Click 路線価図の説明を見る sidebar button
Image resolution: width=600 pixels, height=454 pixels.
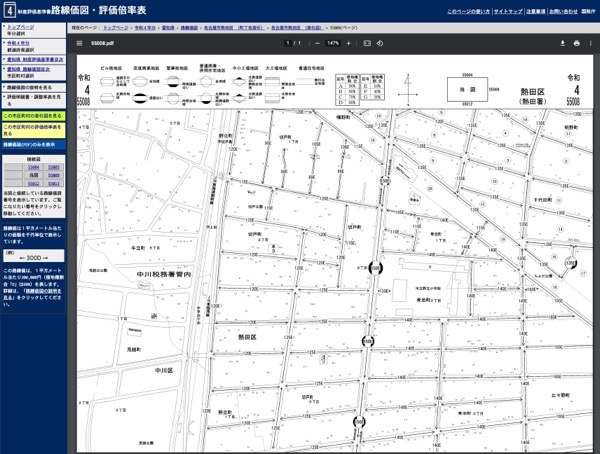(x=33, y=87)
